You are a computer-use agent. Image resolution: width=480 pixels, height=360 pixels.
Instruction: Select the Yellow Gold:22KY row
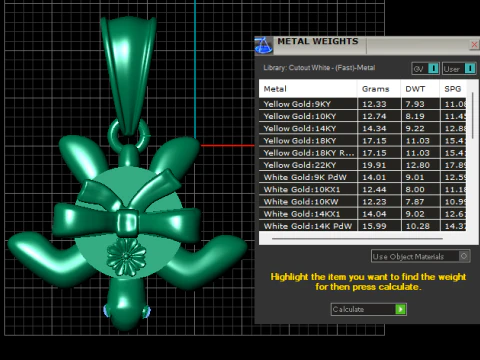click(x=362, y=165)
